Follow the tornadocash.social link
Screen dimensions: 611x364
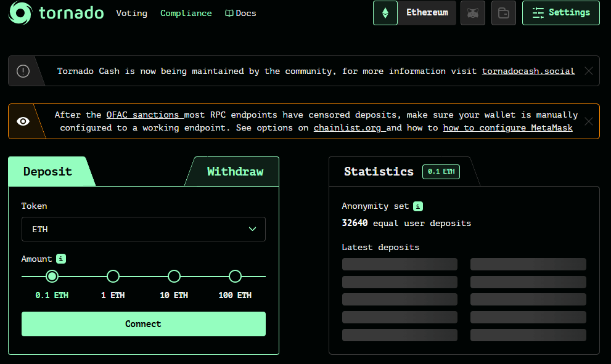[528, 71]
